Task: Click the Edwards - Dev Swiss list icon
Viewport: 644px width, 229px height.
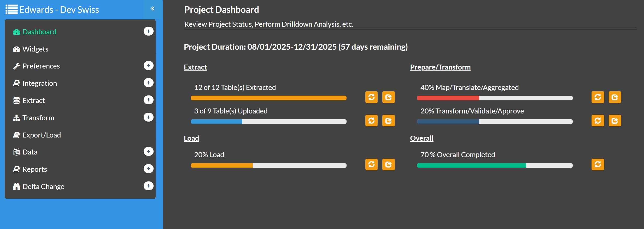Action: coord(11,9)
